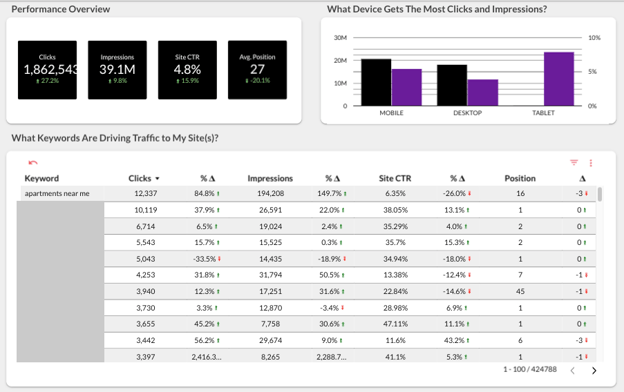Image resolution: width=624 pixels, height=392 pixels.
Task: Select the Clicks scorecard tile
Action: (47, 70)
